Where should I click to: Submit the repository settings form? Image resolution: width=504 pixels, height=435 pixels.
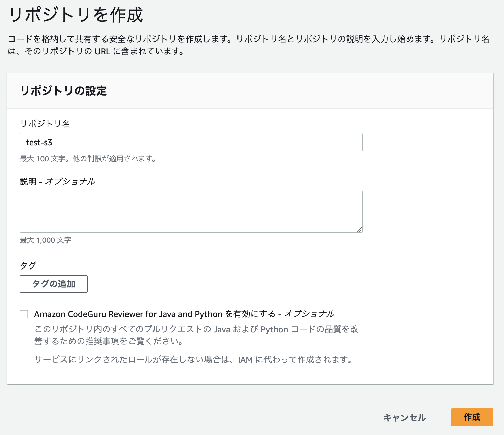pyautogui.click(x=472, y=417)
